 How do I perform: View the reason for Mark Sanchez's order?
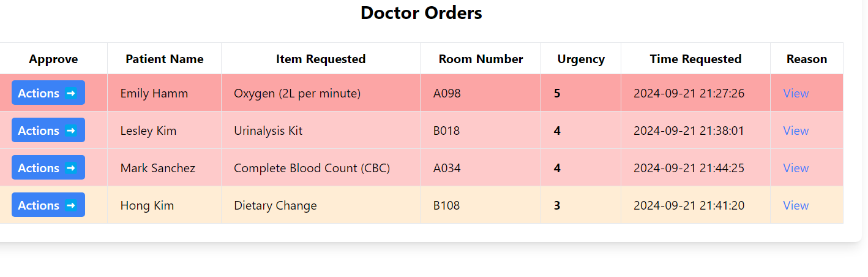pos(796,168)
